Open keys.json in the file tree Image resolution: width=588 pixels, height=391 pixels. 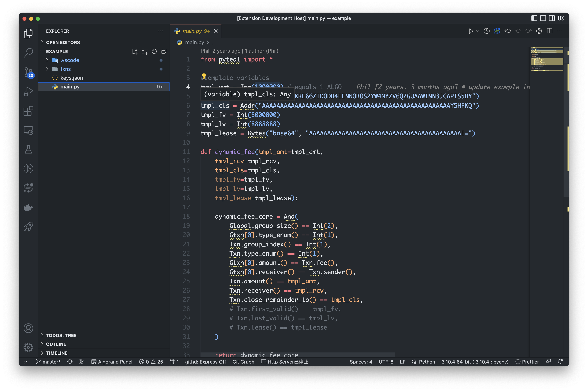click(x=72, y=78)
